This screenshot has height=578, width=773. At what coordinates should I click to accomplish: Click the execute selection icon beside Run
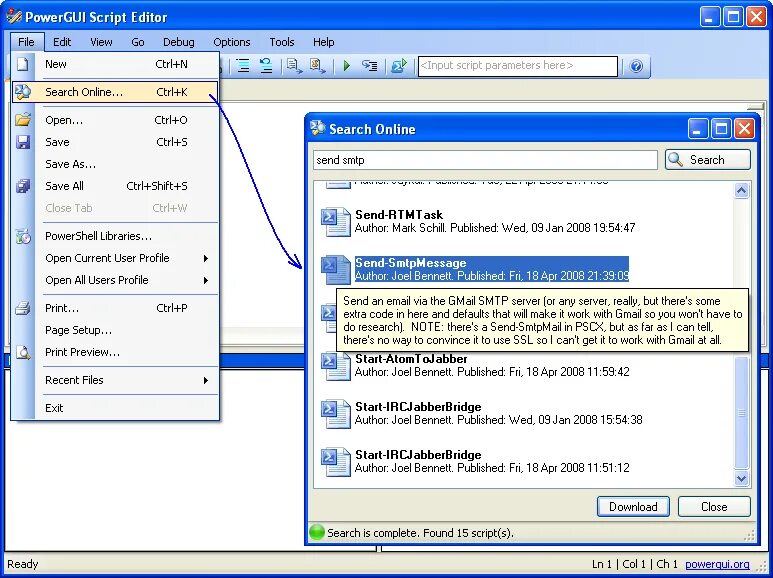[369, 66]
